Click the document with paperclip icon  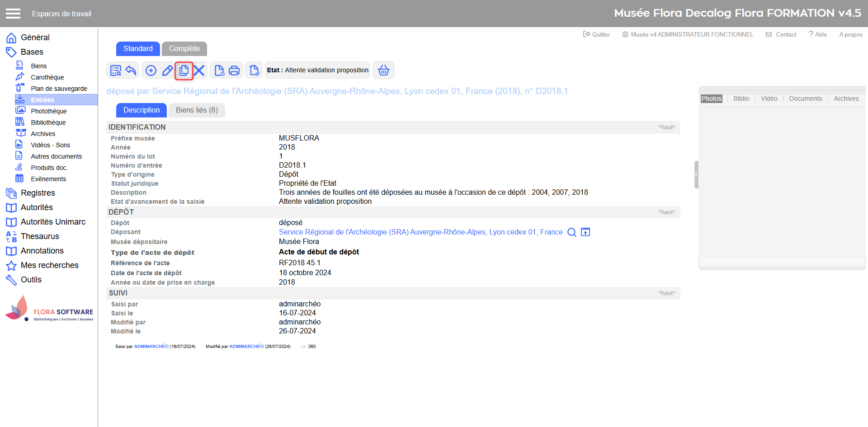coord(254,70)
